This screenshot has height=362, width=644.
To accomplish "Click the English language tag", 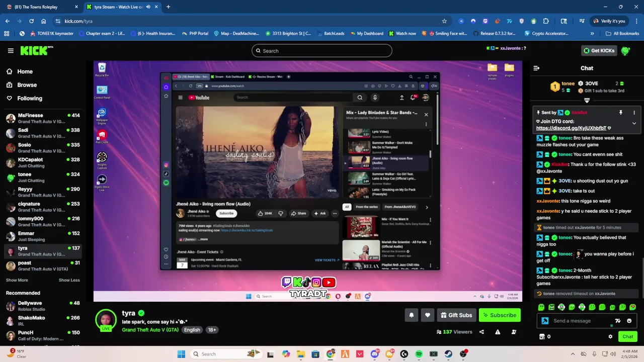I will click(192, 330).
